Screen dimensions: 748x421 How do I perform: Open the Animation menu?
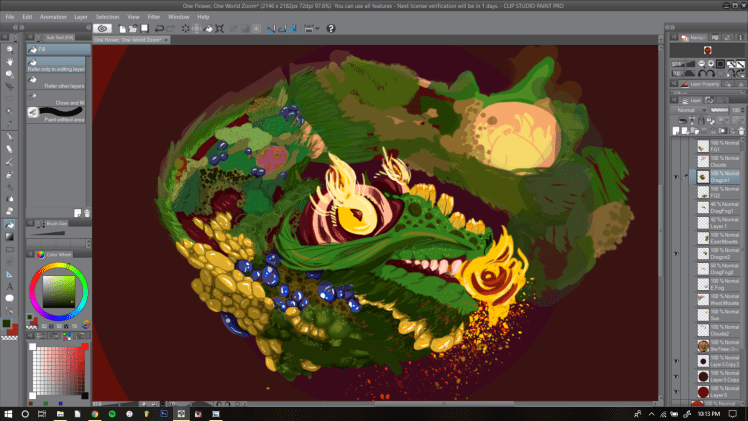[55, 17]
